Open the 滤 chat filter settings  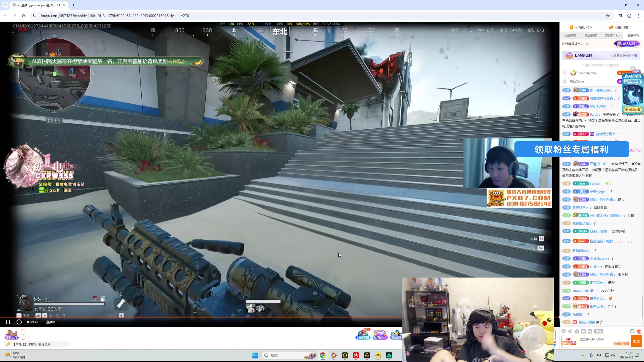pos(632,331)
